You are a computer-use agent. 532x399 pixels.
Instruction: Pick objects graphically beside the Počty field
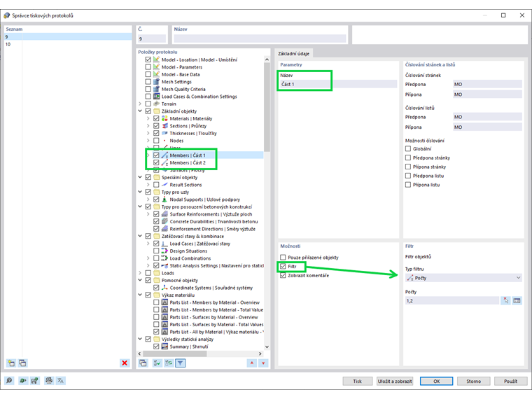[505, 300]
